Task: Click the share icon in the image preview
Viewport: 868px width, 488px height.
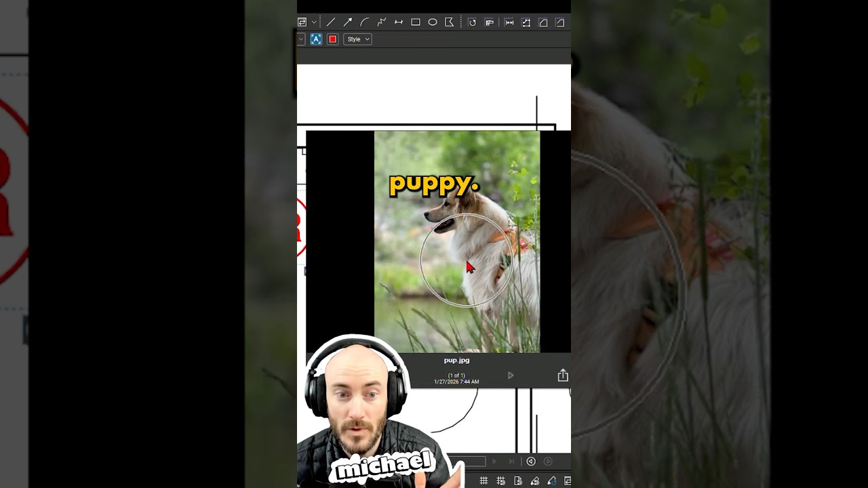Action: tap(563, 375)
